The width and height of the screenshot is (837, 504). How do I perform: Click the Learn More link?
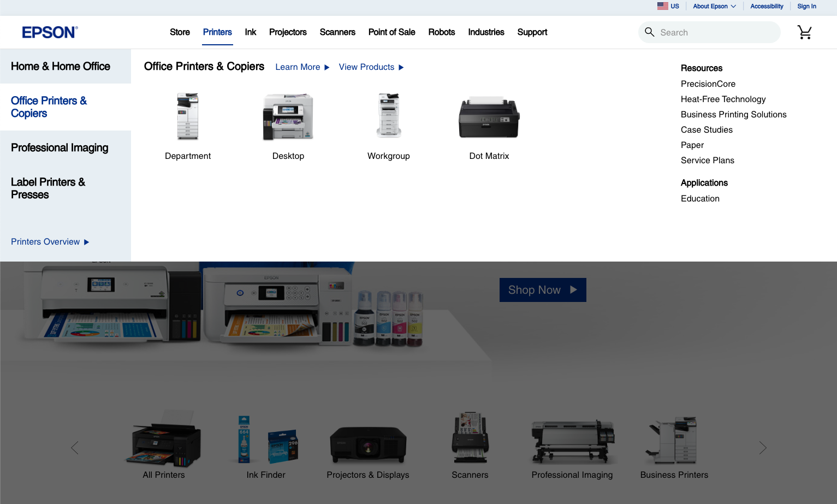coord(302,67)
